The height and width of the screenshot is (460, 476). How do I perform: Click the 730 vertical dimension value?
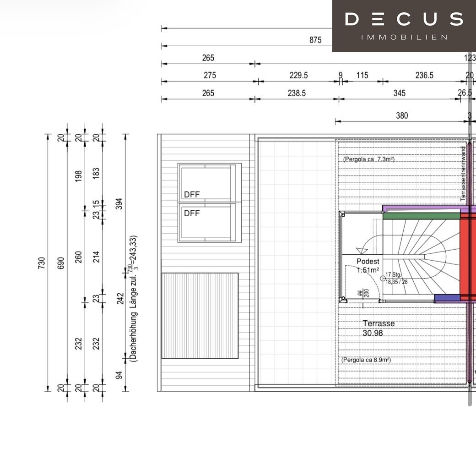point(41,263)
